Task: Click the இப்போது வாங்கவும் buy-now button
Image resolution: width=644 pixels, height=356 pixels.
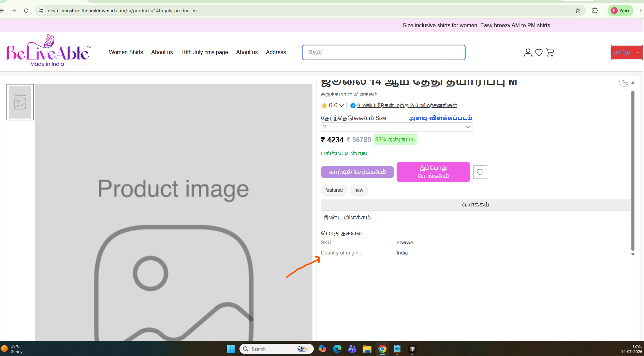Action: [x=433, y=172]
